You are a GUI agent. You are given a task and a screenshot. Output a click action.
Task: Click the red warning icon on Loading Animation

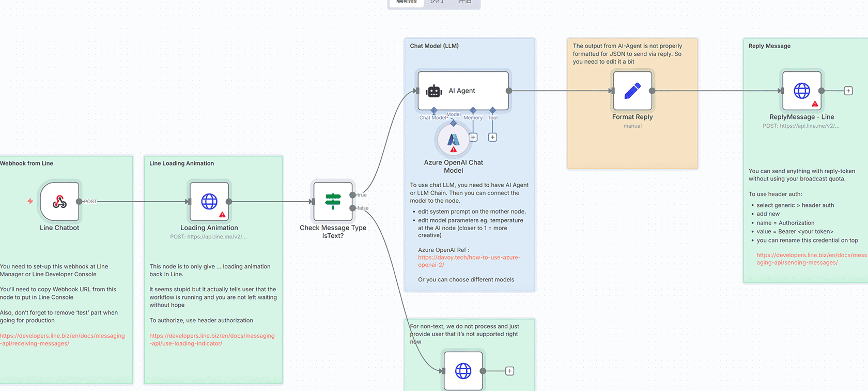[222, 214]
